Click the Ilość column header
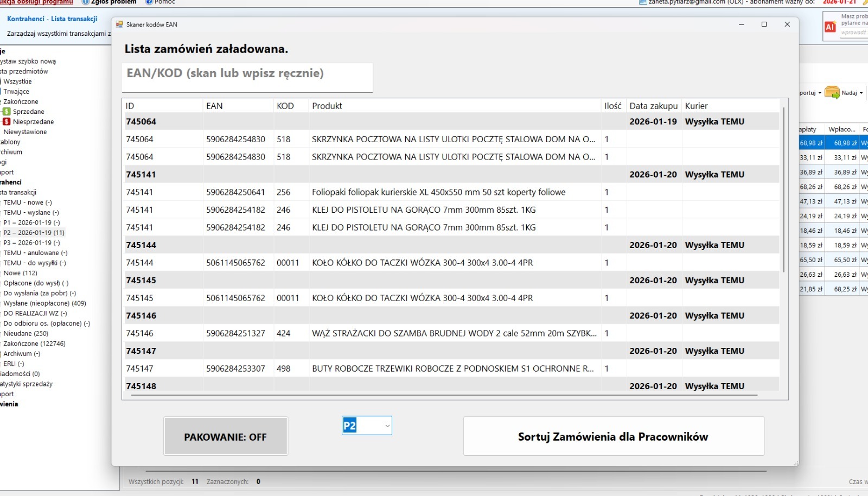 point(614,106)
